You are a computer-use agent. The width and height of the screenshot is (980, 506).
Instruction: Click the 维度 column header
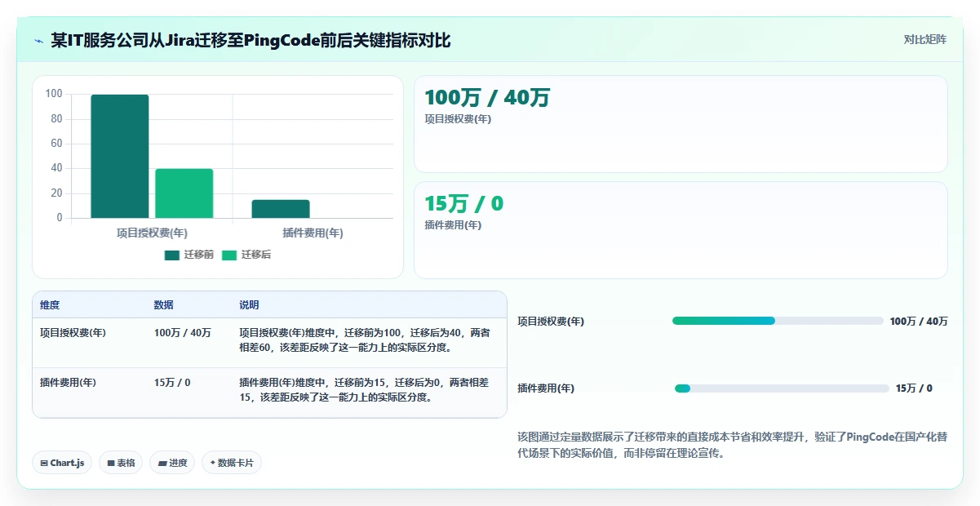pyautogui.click(x=50, y=305)
